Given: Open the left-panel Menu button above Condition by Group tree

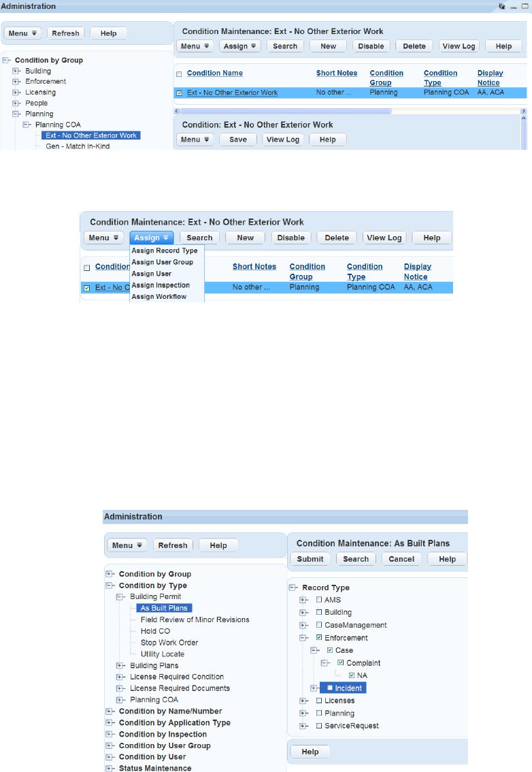Looking at the screenshot, I should (22, 33).
